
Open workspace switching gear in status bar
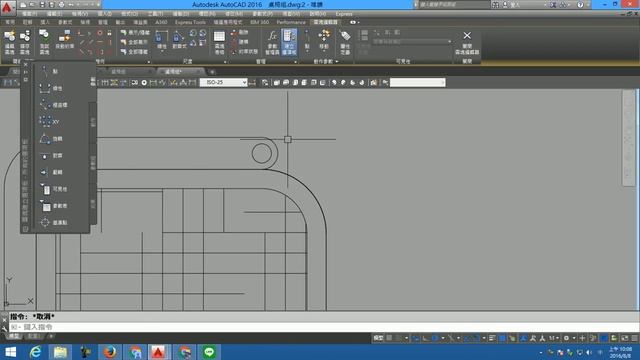566,338
